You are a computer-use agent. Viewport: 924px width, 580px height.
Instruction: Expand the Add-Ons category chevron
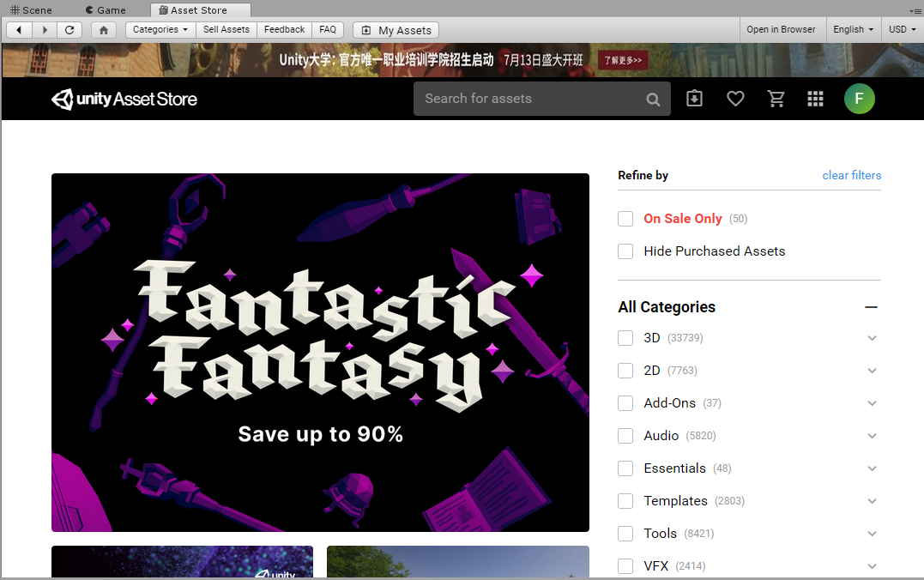click(x=873, y=403)
